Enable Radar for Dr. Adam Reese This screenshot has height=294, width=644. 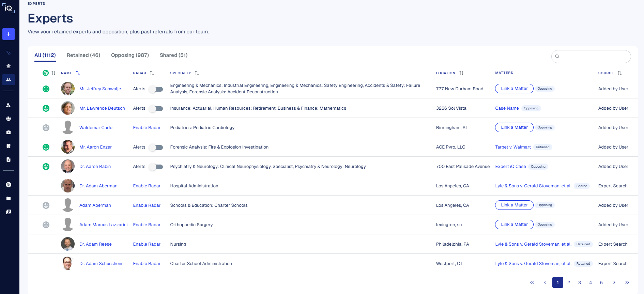(x=147, y=244)
